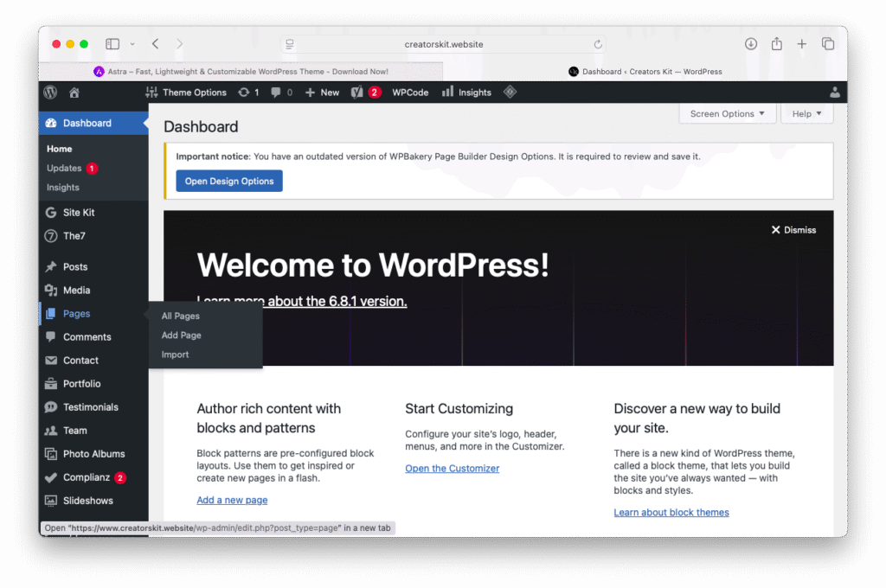Click the page reader icon in address bar
Screen dimensions: 886x588
click(290, 44)
